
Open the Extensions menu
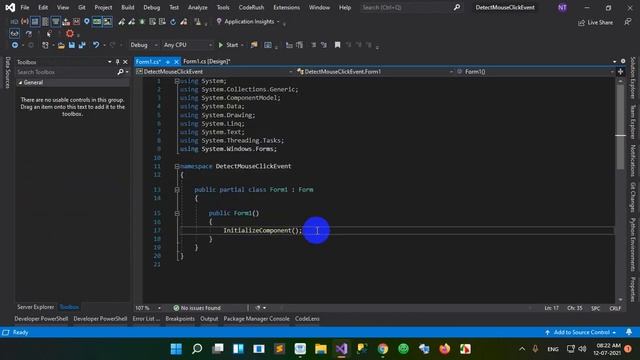(x=286, y=7)
